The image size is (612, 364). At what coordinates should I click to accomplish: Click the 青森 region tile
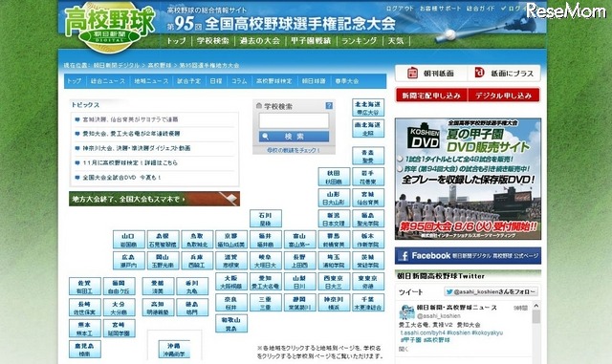tap(368, 156)
